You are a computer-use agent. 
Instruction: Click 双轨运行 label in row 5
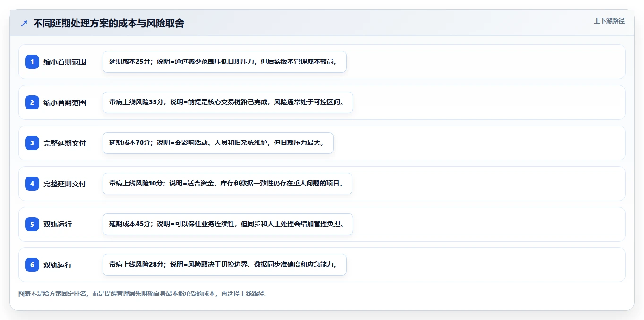58,224
